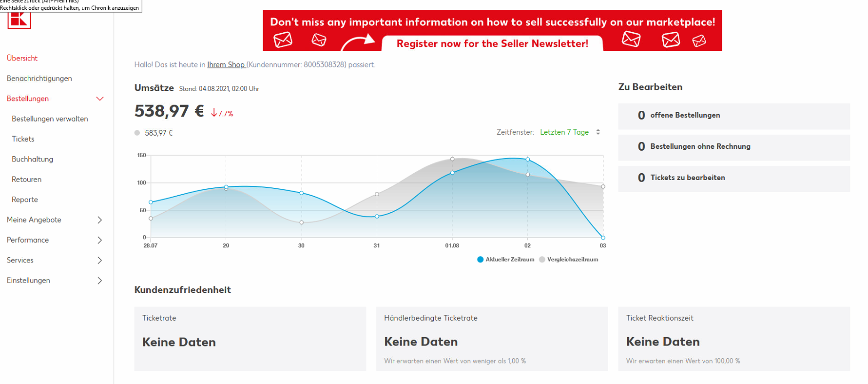This screenshot has height=384, width=868.
Task: Toggle the Aktueller Zeitraum legend entry
Action: point(506,260)
